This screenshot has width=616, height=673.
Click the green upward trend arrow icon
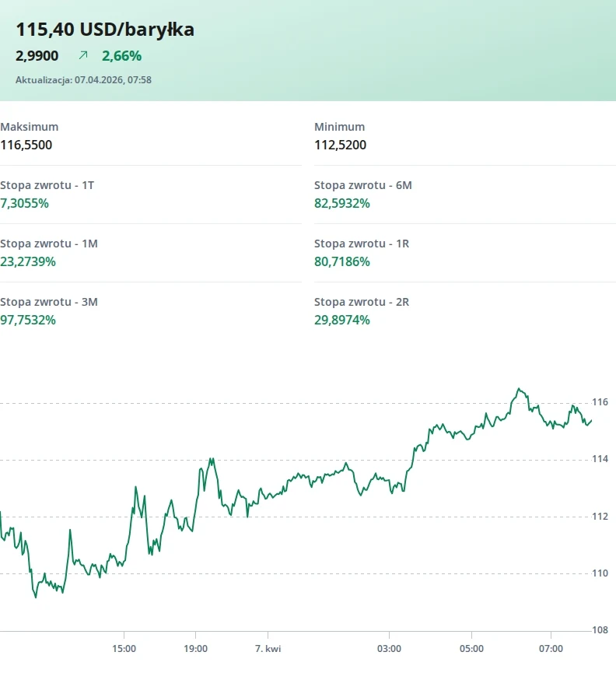pos(83,56)
